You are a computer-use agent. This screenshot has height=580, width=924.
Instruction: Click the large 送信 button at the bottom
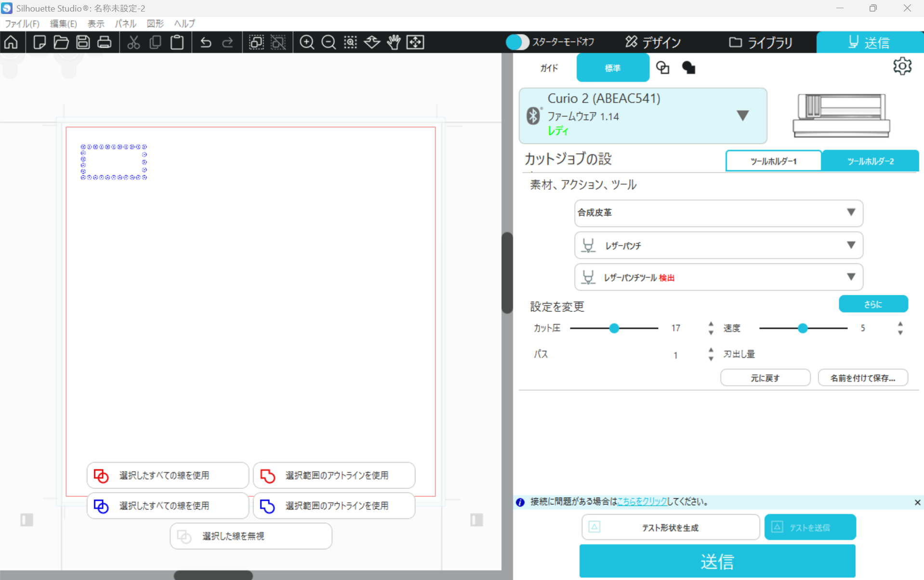(717, 561)
